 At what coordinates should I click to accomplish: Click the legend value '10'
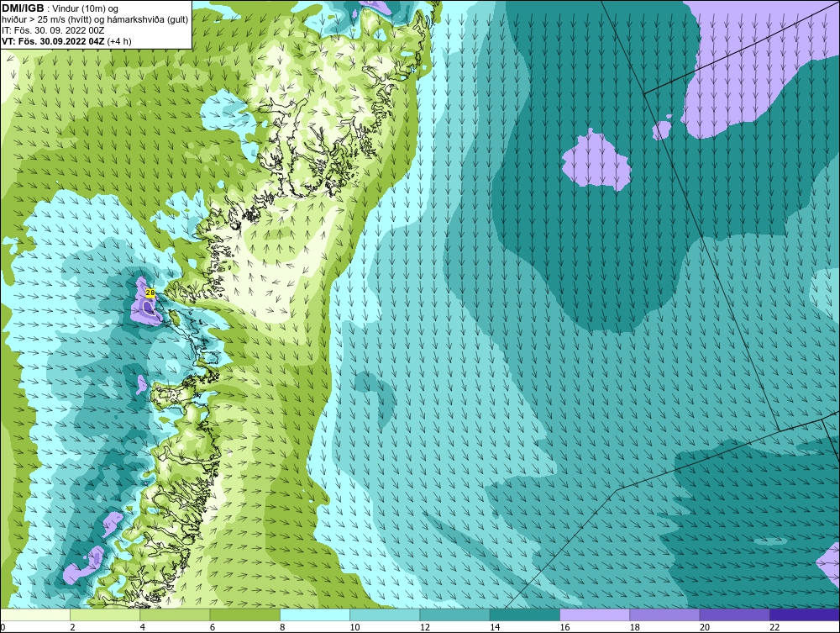coord(354,628)
